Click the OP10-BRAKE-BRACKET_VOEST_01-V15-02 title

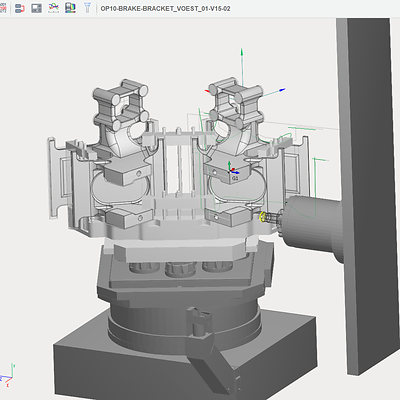tap(165, 9)
